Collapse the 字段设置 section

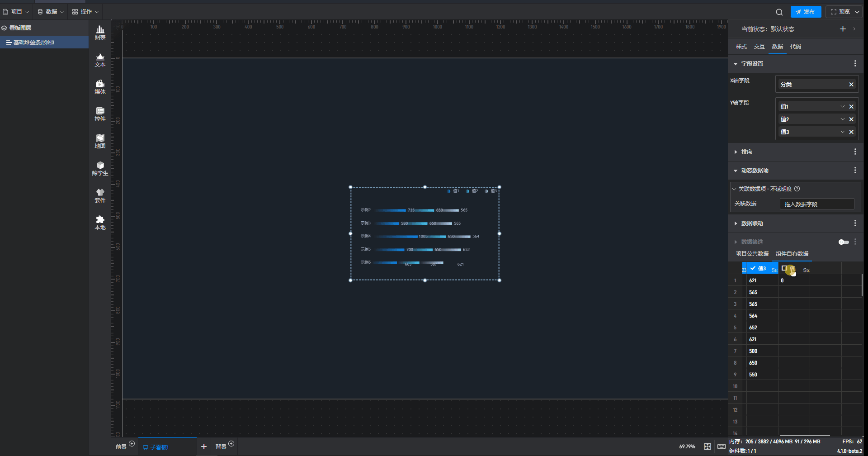click(736, 64)
